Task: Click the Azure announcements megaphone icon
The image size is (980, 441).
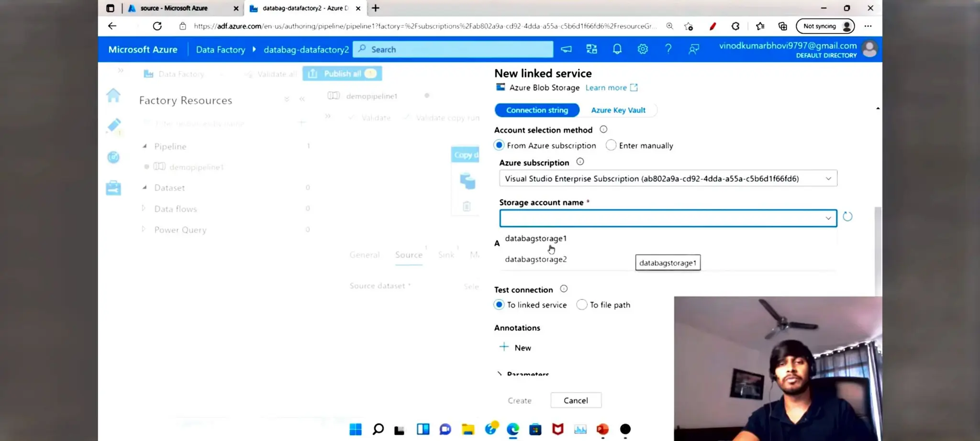Action: tap(566, 49)
